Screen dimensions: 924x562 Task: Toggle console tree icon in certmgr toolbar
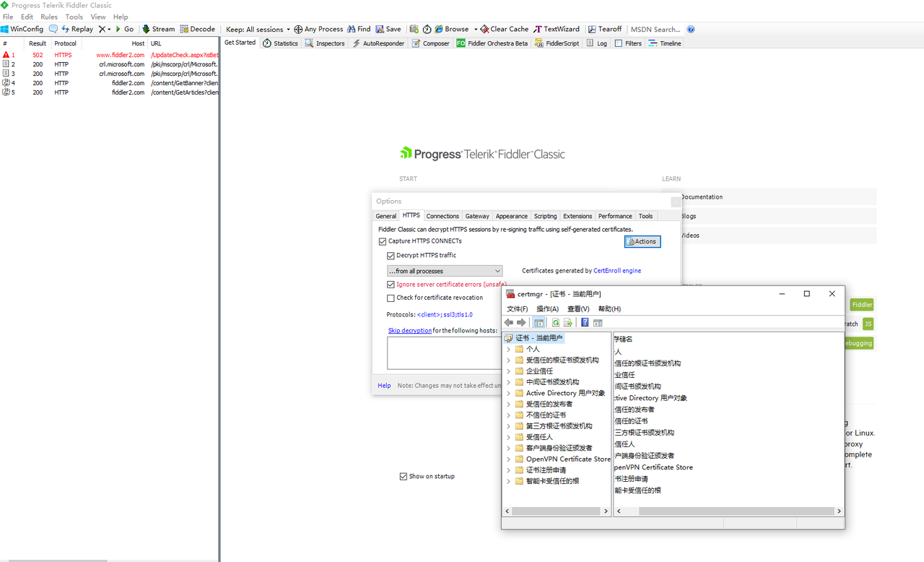coord(539,323)
